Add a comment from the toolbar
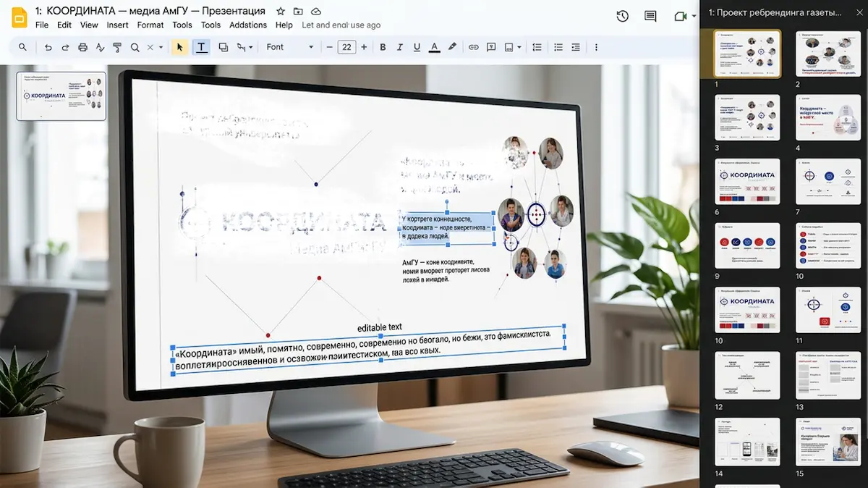The height and width of the screenshot is (488, 868). [491, 47]
